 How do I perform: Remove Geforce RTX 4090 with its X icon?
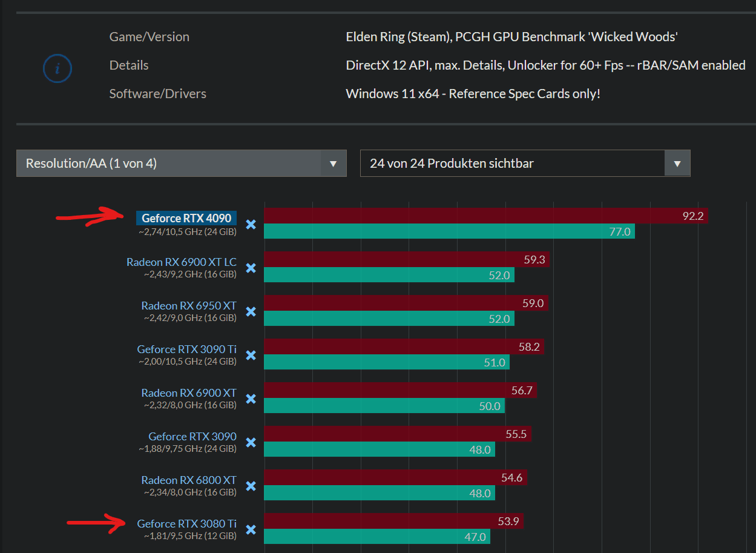(251, 225)
